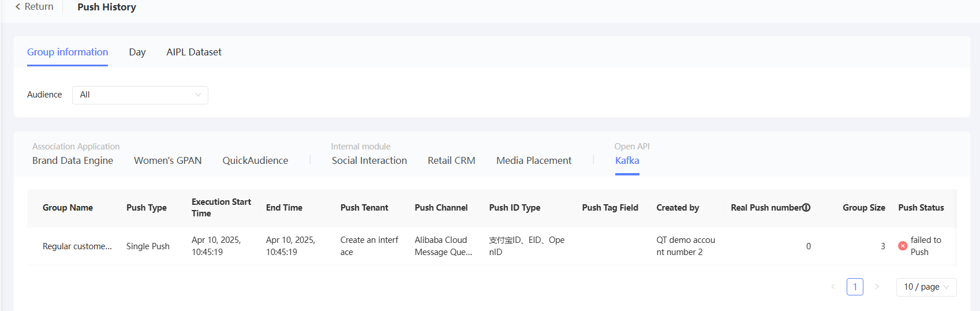
Task: Select the Group information tab
Action: point(68,53)
